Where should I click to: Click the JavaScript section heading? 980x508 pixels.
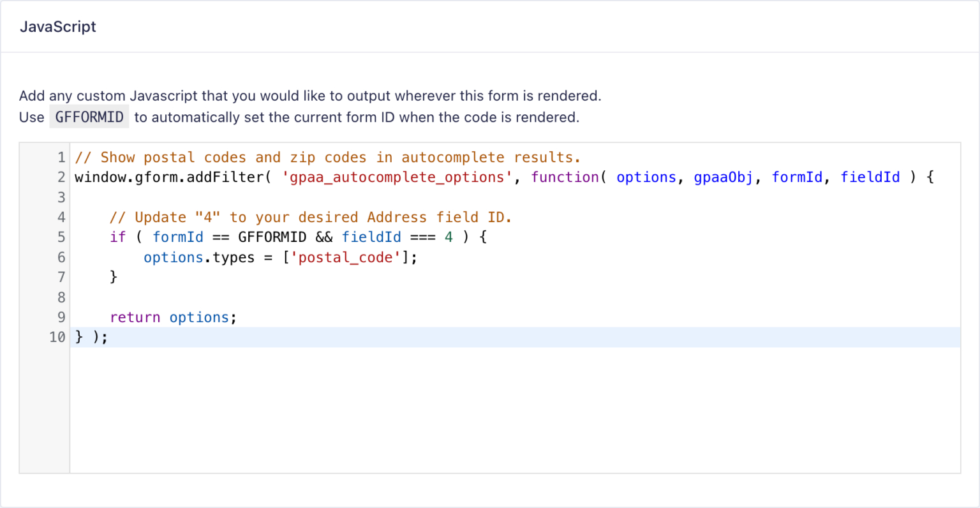(58, 27)
